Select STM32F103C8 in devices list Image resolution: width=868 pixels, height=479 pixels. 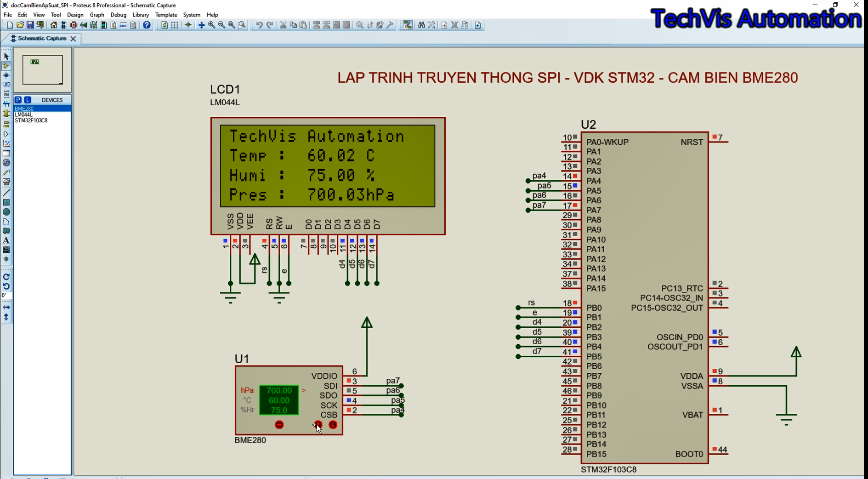point(31,120)
